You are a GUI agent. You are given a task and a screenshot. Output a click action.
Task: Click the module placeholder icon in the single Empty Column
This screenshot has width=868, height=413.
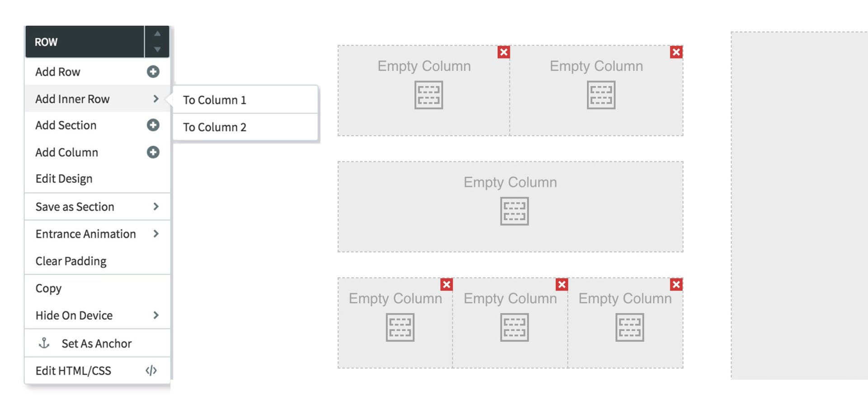[x=514, y=210]
